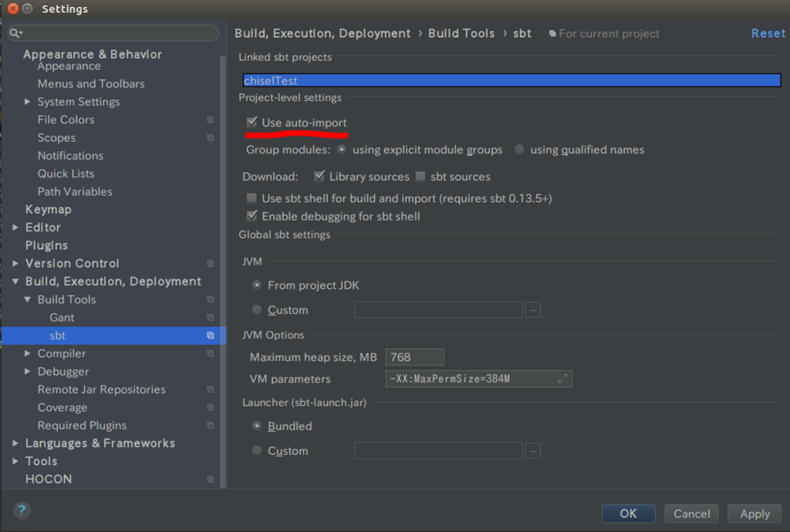Select using explicit module groups radio
Image resolution: width=790 pixels, height=532 pixels.
pos(342,150)
